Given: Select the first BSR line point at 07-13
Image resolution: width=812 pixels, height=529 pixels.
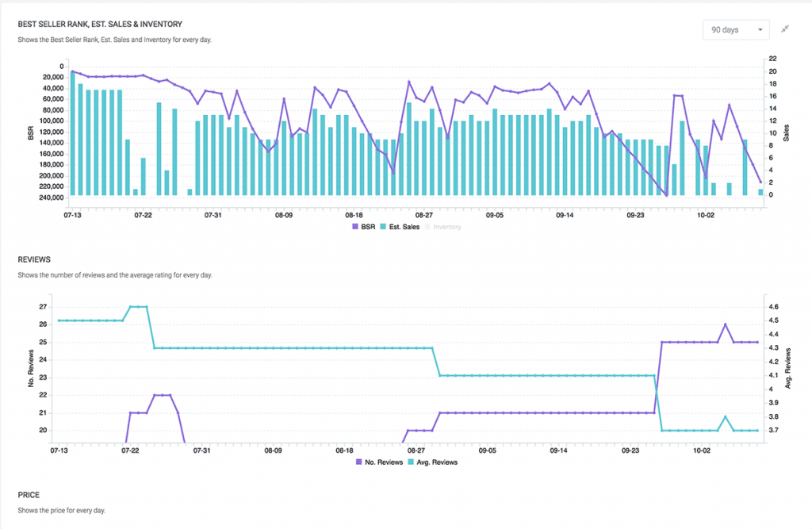Looking at the screenshot, I should 72,71.
